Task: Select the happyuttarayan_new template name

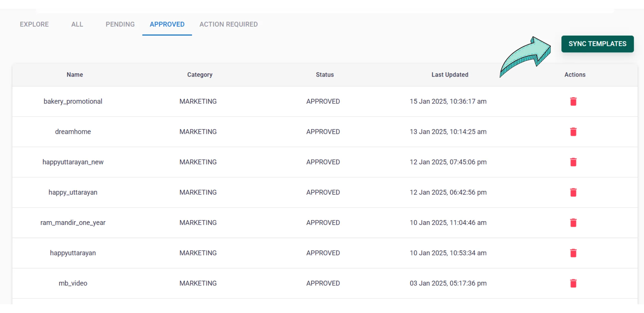Action: pos(73,162)
